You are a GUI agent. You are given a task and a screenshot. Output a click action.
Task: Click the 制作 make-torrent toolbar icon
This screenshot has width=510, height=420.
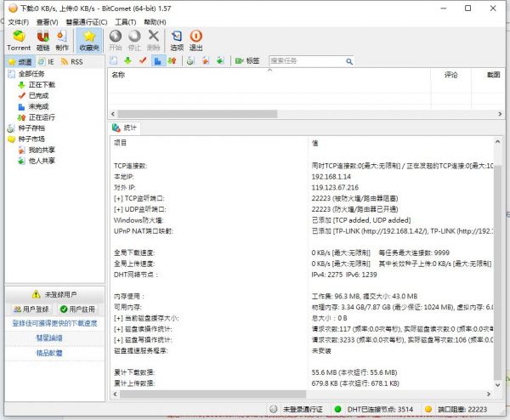62,40
